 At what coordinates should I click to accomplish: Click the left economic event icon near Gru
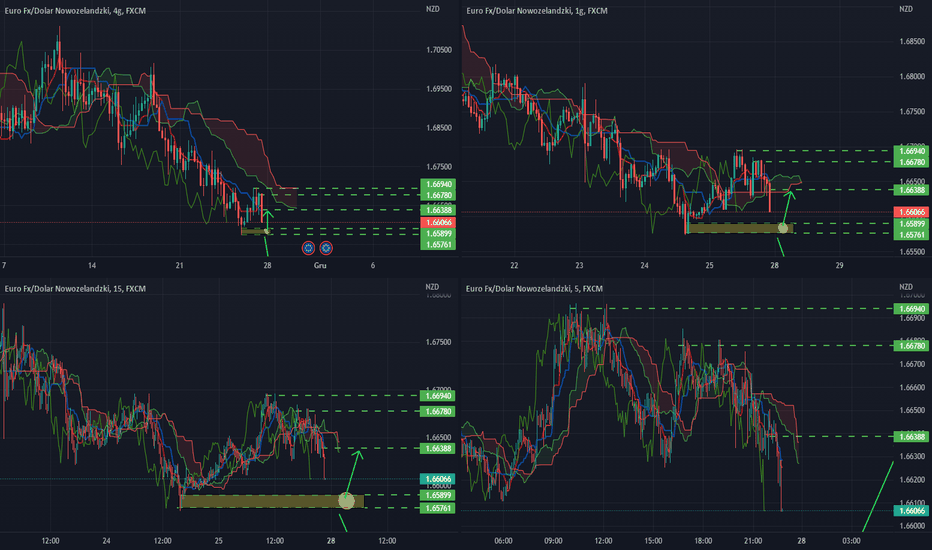(308, 248)
